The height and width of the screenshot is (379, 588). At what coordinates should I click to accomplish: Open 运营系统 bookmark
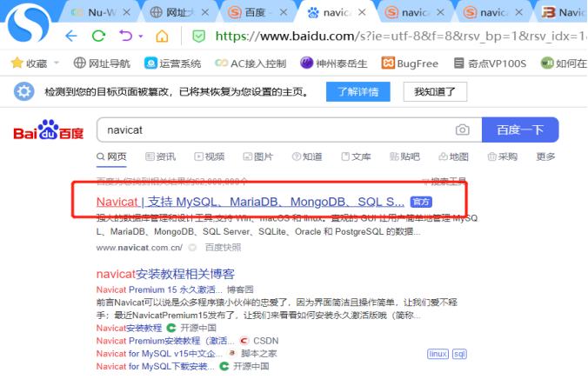click(x=172, y=63)
